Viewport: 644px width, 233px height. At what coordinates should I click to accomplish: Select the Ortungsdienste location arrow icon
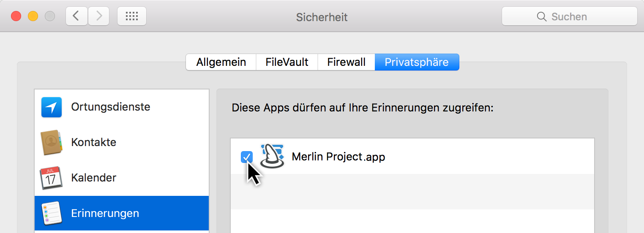pyautogui.click(x=52, y=107)
